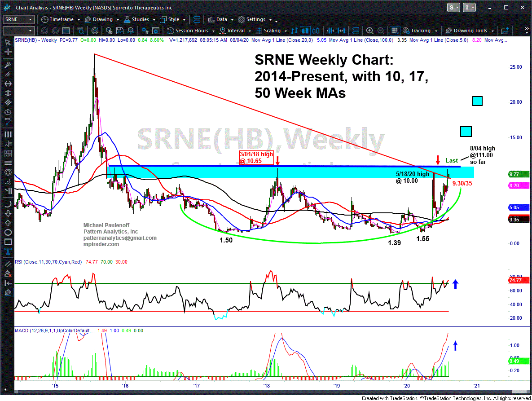Select the trendline drawing tool

[x=8, y=264]
